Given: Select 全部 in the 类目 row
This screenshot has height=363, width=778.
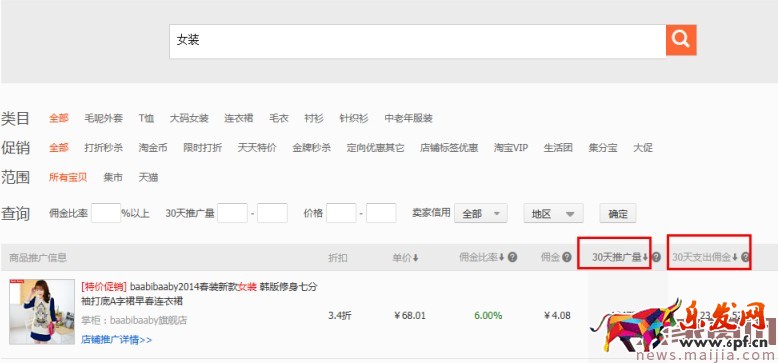Looking at the screenshot, I should click(x=59, y=118).
